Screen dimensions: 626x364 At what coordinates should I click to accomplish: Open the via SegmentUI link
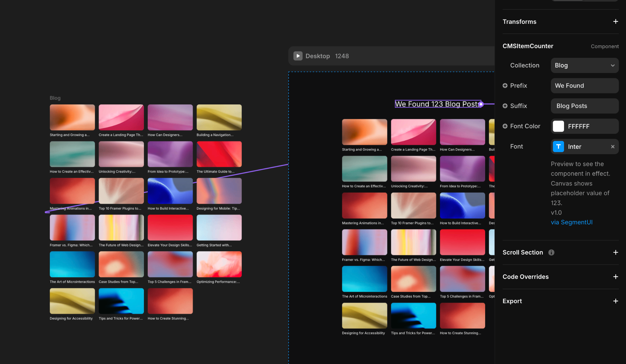[x=572, y=222]
